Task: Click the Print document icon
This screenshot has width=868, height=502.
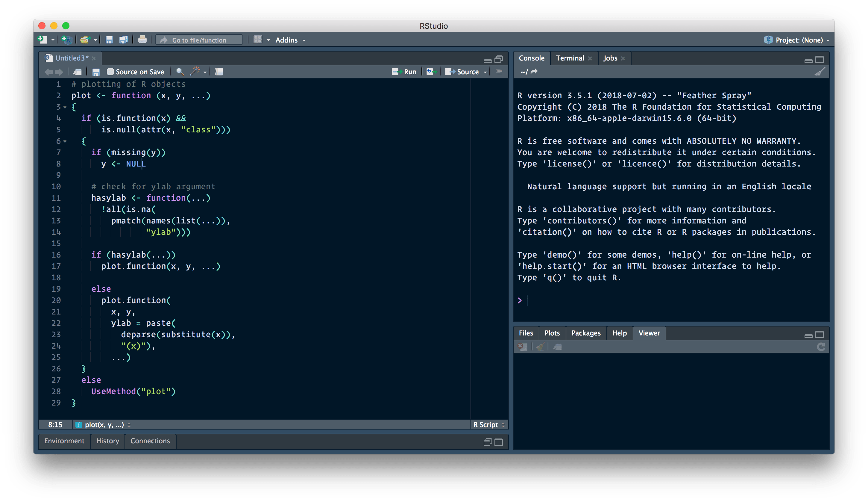Action: point(142,40)
